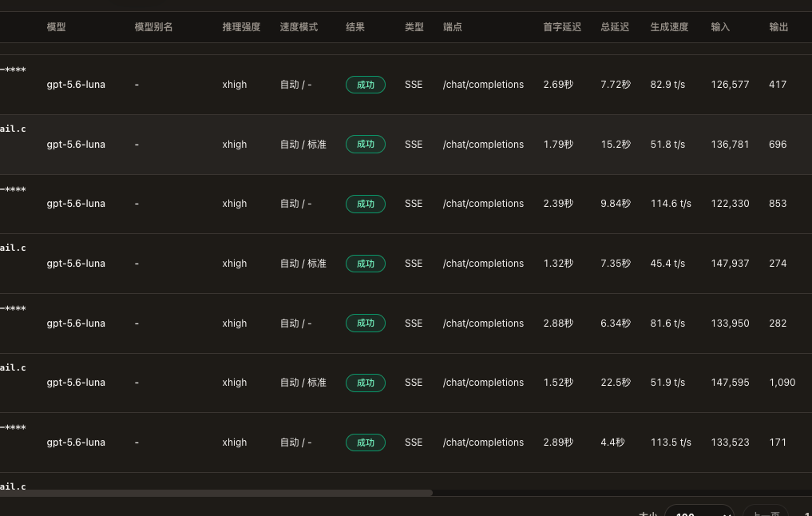Click 成功 badge in the 126,577 input row
This screenshot has height=516, width=812.
(366, 85)
